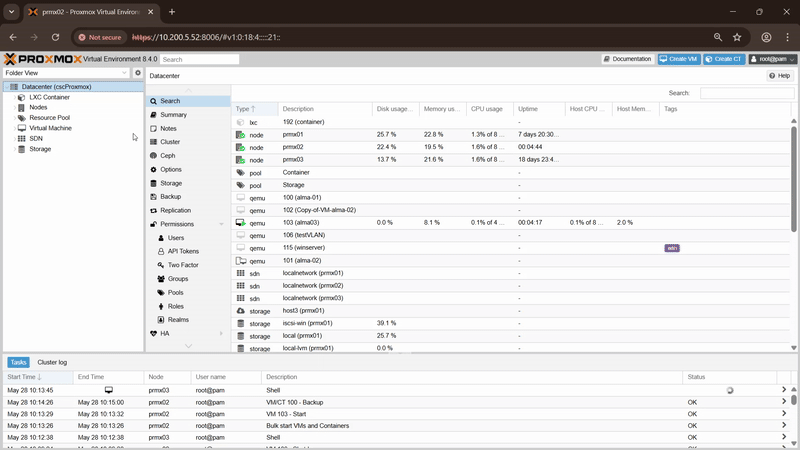Click the edn tag on 115 (winserver)
This screenshot has width=800, height=450.
pos(671,248)
